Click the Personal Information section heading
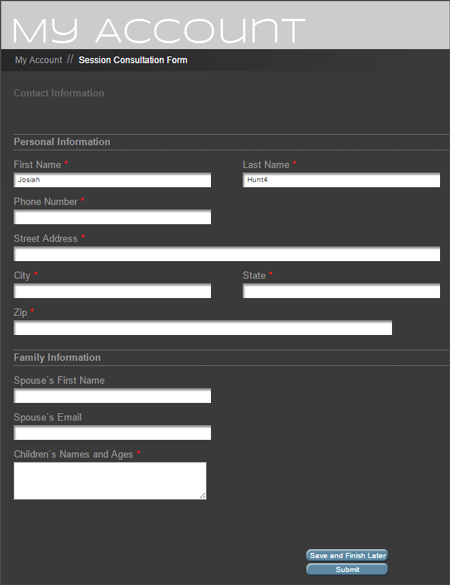450x585 pixels. 62,142
